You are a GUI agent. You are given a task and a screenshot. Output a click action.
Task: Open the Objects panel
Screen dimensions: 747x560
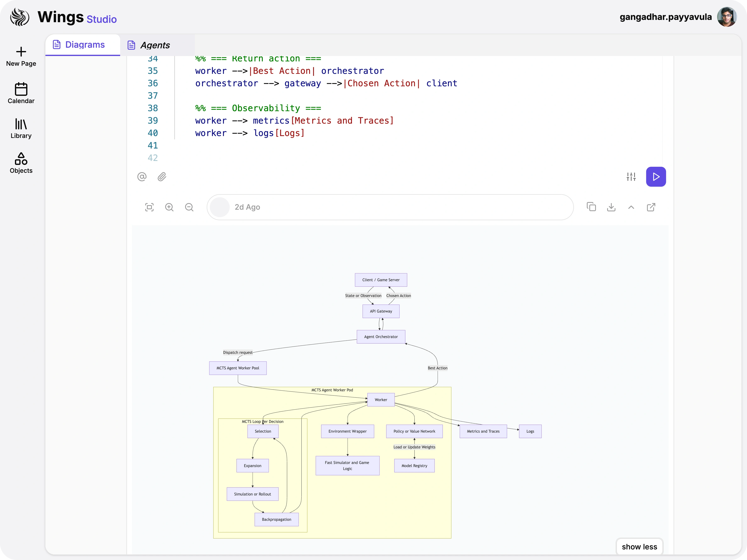click(21, 163)
